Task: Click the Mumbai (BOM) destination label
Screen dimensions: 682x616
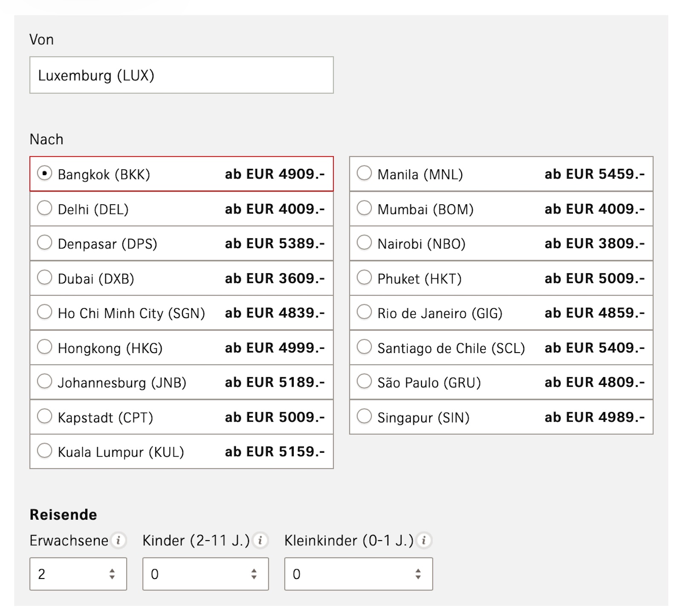Action: coord(425,209)
